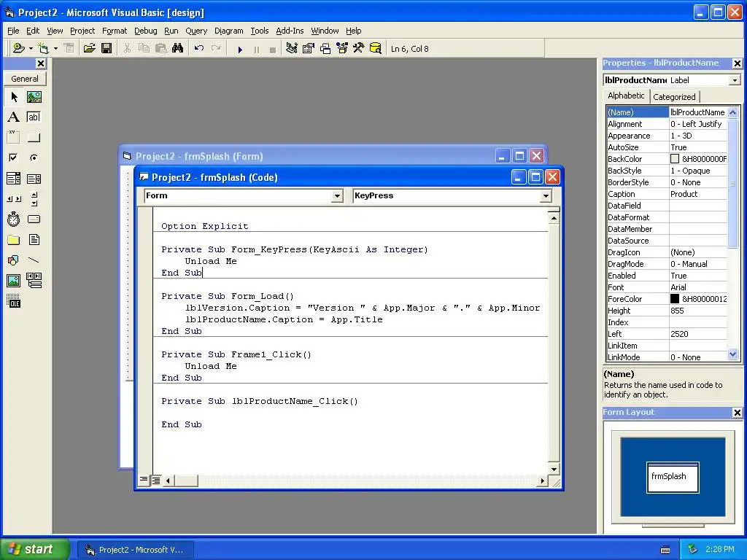Viewport: 747px width, 560px height.
Task: Select the Timer control tool
Action: pyautogui.click(x=14, y=219)
